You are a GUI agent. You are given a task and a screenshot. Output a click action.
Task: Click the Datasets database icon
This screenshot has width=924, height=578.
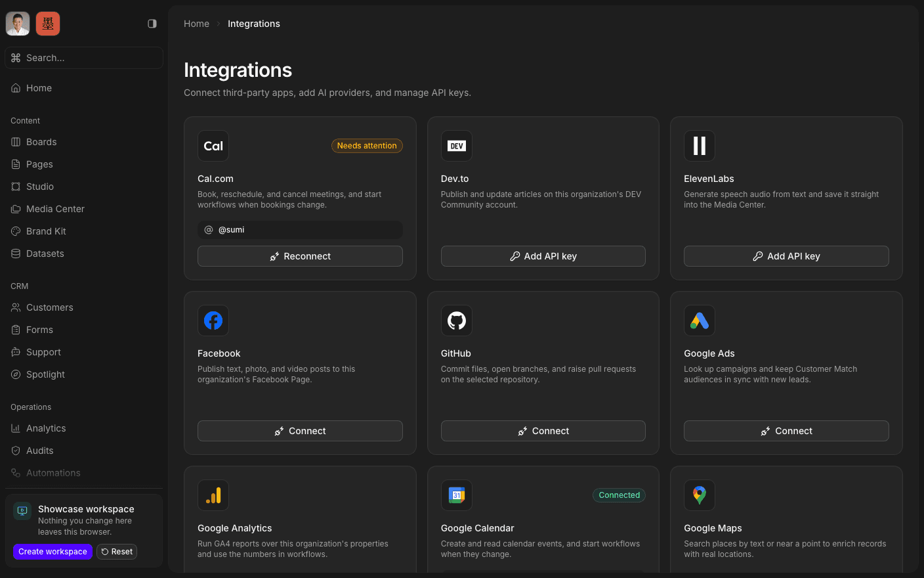16,254
